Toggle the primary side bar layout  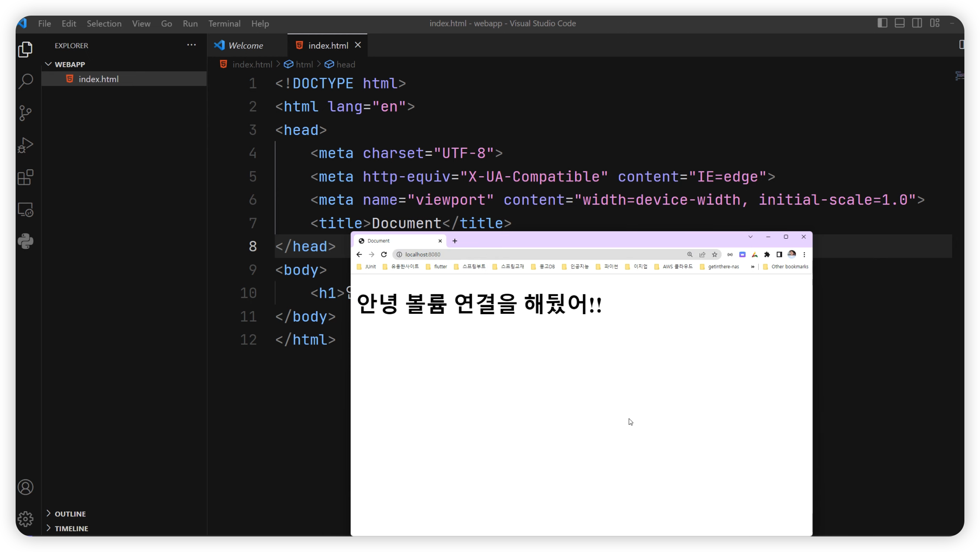(882, 23)
